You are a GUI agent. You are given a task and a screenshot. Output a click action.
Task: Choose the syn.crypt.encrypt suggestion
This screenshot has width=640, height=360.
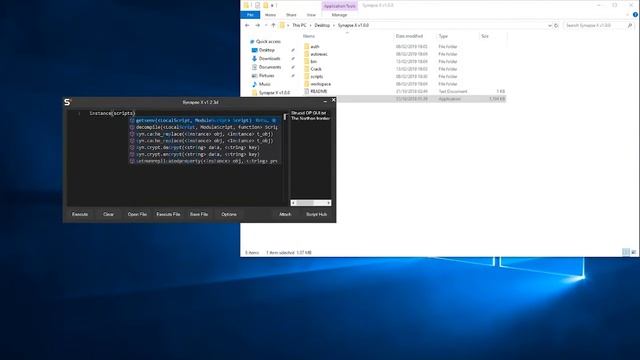[204, 154]
